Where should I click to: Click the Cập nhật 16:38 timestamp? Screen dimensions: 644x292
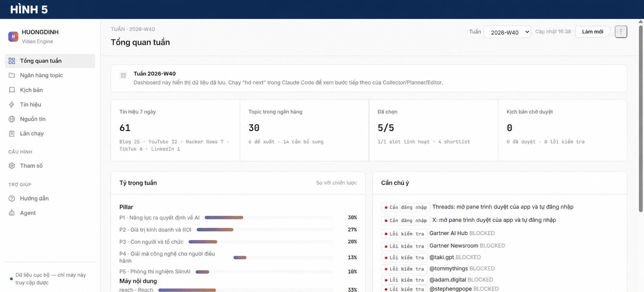click(x=553, y=31)
